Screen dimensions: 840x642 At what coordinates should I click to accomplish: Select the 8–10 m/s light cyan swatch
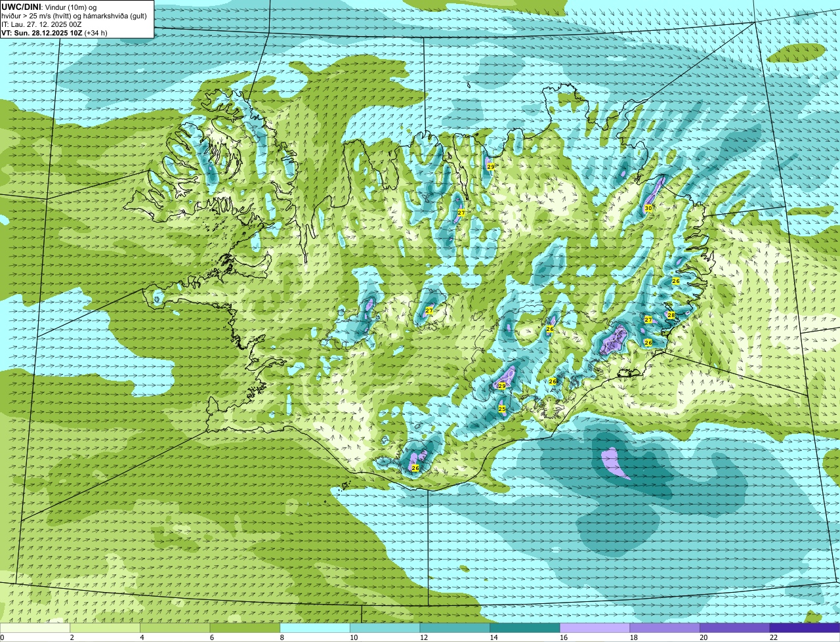click(x=315, y=628)
